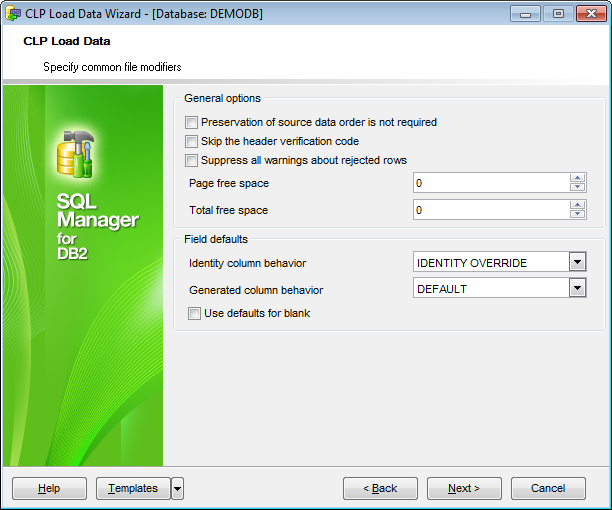Viewport: 612px width, 510px height.
Task: Click the wizard title bar app icon
Action: (x=13, y=14)
